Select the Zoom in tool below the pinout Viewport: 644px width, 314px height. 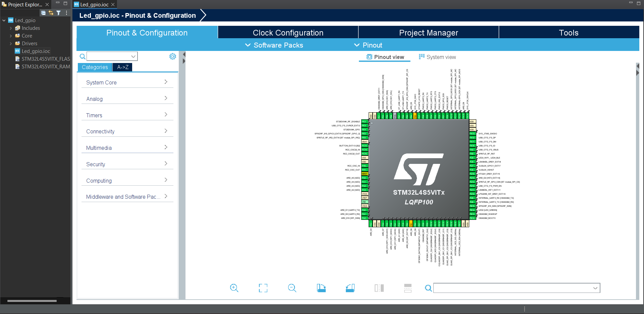pyautogui.click(x=234, y=288)
